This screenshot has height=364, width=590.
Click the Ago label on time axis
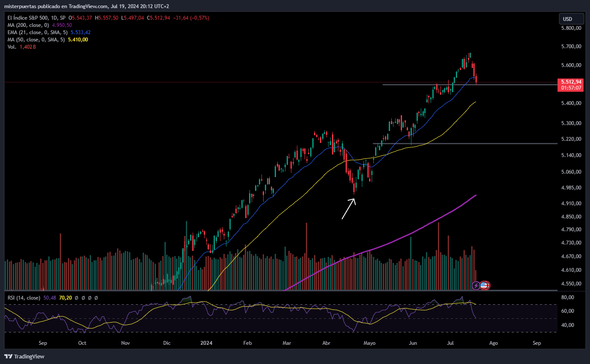pyautogui.click(x=493, y=343)
